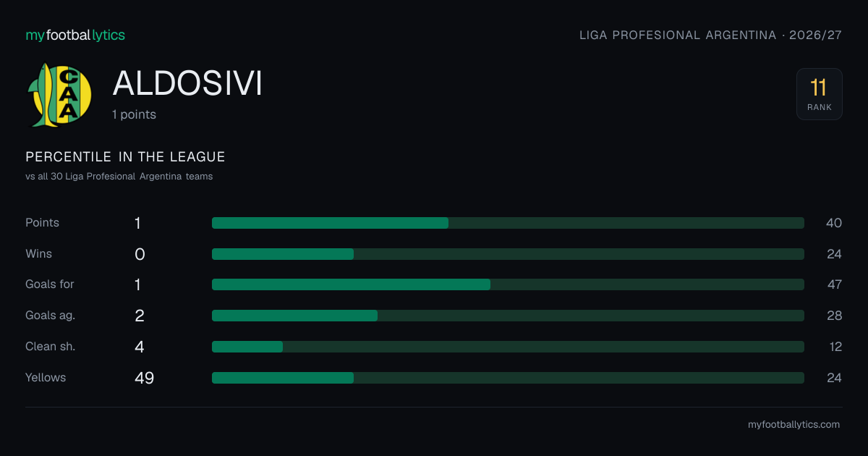Click the ALDOSIVI team name heading
The width and height of the screenshot is (868, 456).
click(x=187, y=84)
